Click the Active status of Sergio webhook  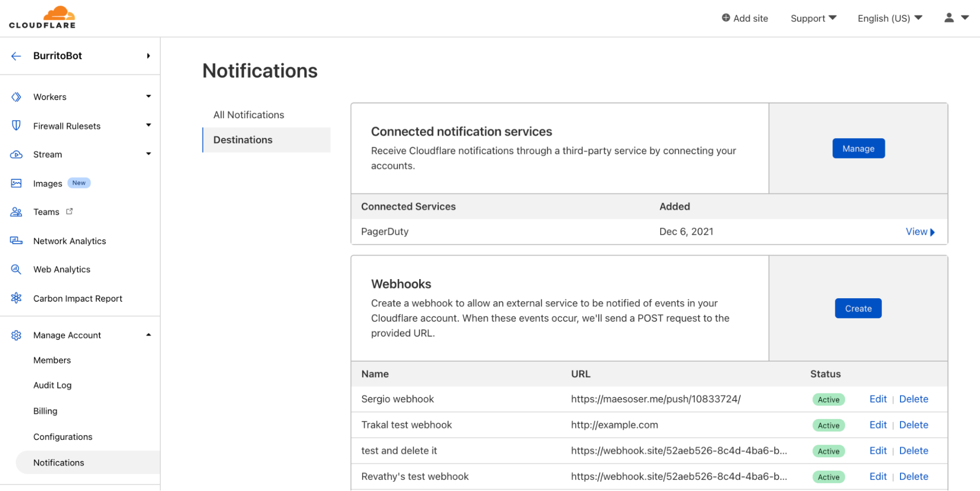[x=829, y=399]
